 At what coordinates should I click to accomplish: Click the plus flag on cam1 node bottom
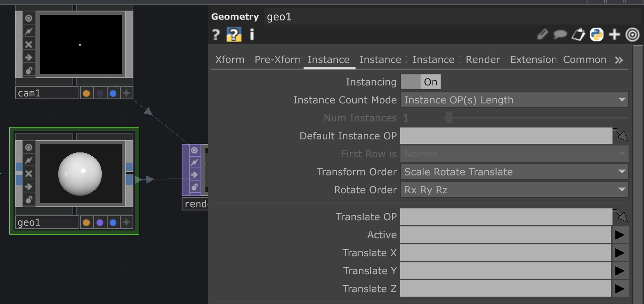coord(126,93)
